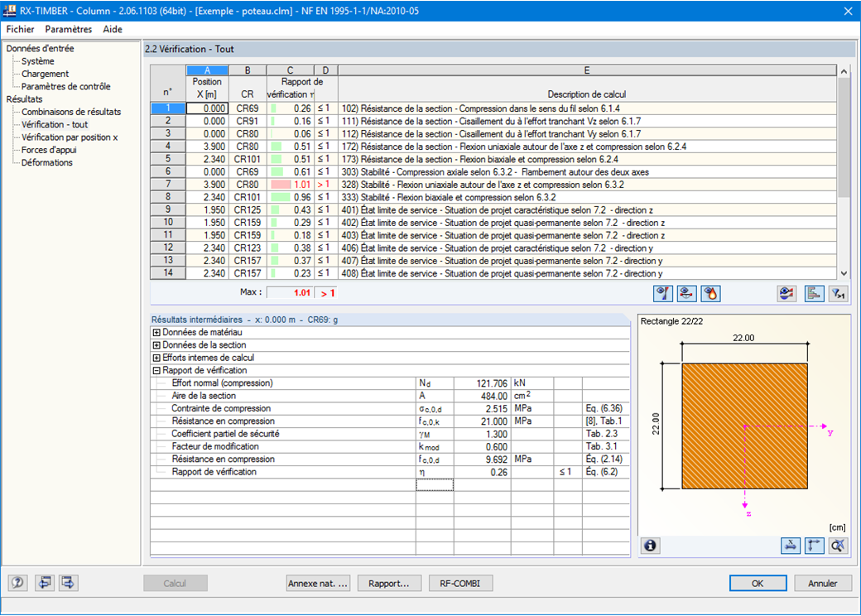The width and height of the screenshot is (861, 616).
Task: Open Vérification par position x item
Action: [70, 137]
